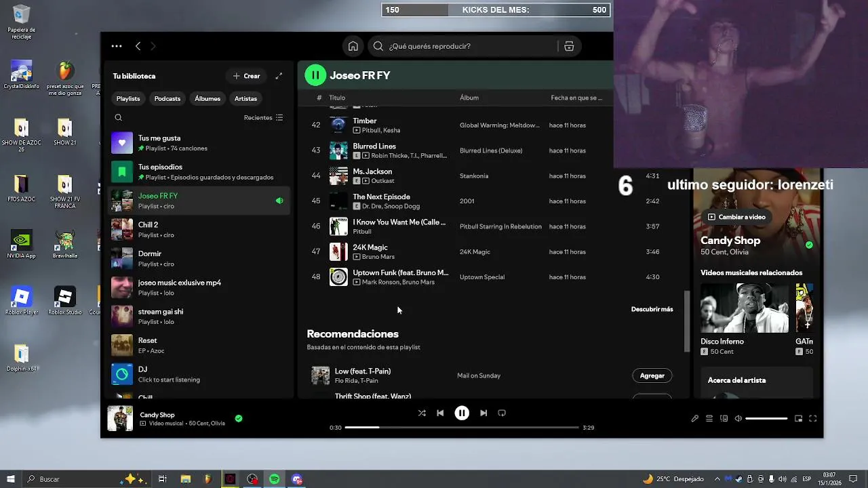
Task: Select the Artistas filter
Action: [x=245, y=98]
